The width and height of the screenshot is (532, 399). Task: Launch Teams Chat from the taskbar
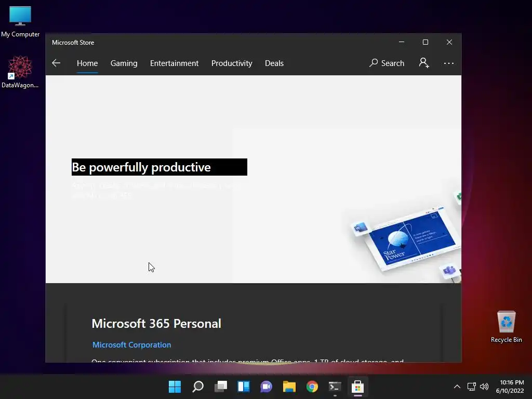pyautogui.click(x=267, y=387)
